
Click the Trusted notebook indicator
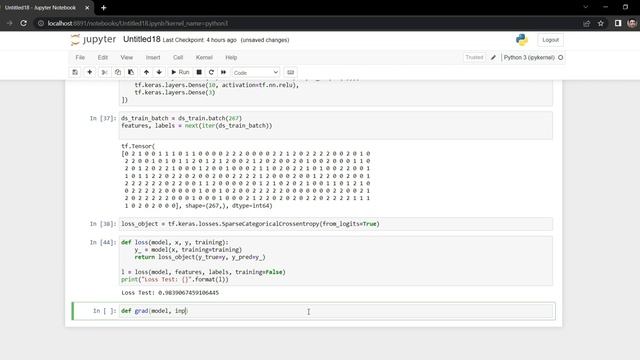point(474,58)
